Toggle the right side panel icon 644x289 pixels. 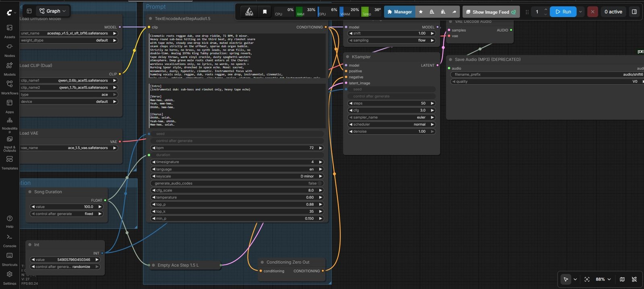coord(634,12)
